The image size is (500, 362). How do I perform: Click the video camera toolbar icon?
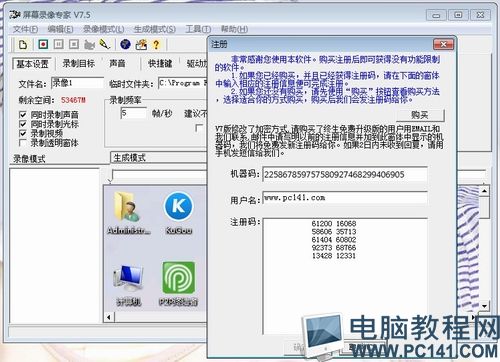pyautogui.click(x=89, y=44)
